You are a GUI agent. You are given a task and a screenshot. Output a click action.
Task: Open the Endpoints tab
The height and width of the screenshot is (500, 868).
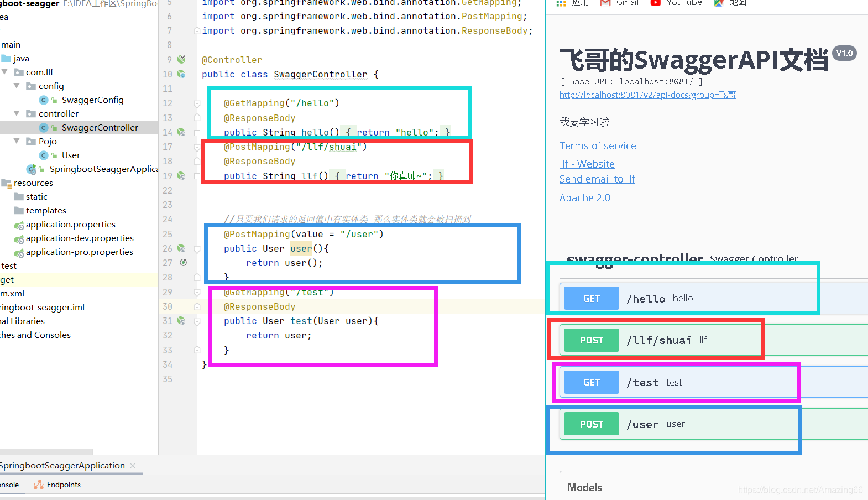tap(57, 485)
